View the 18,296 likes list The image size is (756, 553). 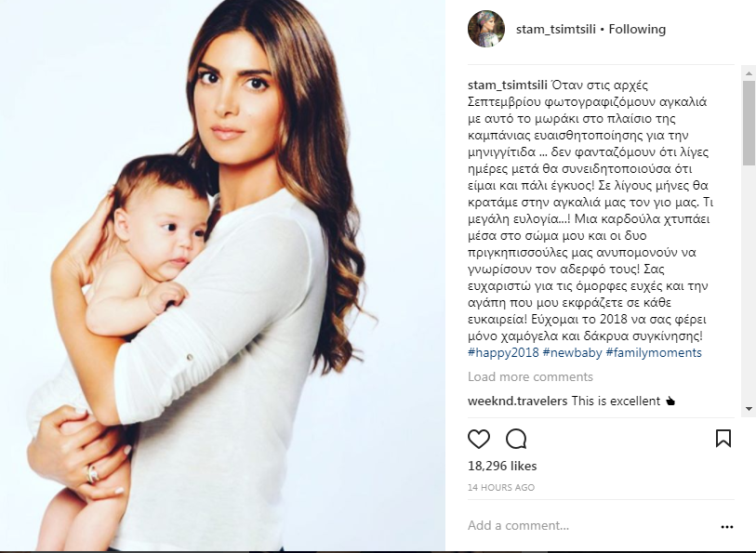tap(502, 466)
